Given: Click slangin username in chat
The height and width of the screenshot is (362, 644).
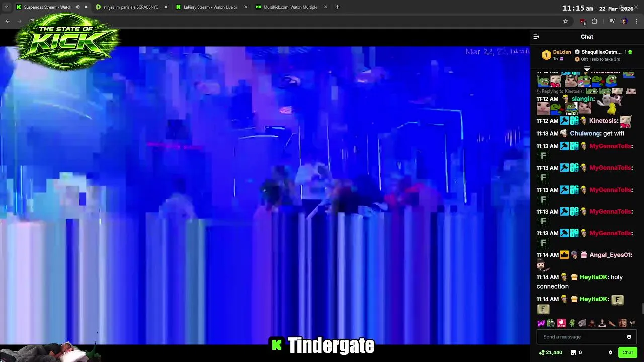Looking at the screenshot, I should [x=583, y=99].
